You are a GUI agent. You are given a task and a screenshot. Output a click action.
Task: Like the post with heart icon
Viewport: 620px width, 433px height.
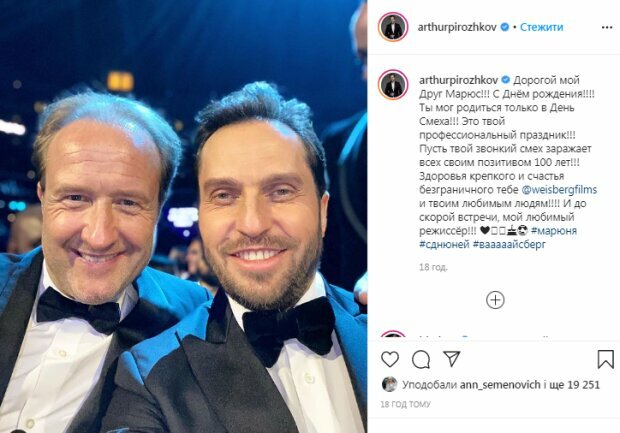(390, 359)
